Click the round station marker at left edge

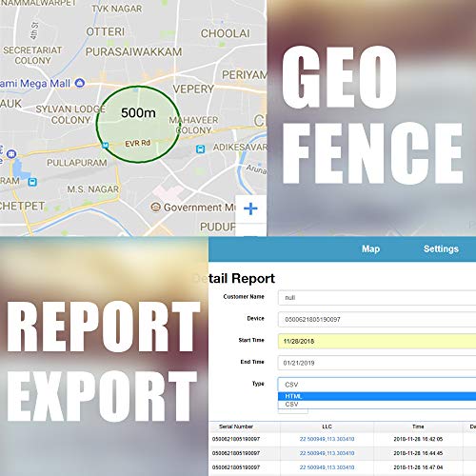click(x=11, y=154)
